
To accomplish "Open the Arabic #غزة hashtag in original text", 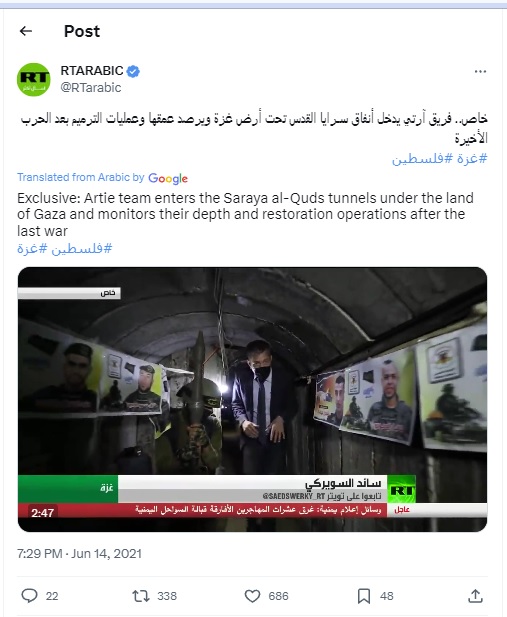I will click(x=472, y=159).
